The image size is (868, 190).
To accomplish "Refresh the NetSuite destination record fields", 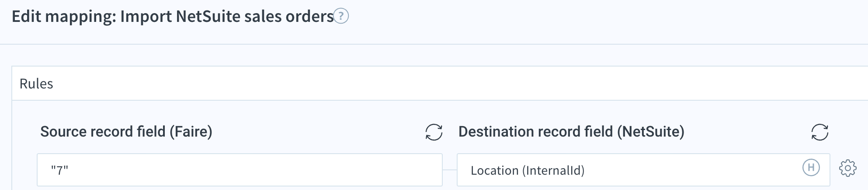I will pyautogui.click(x=819, y=132).
